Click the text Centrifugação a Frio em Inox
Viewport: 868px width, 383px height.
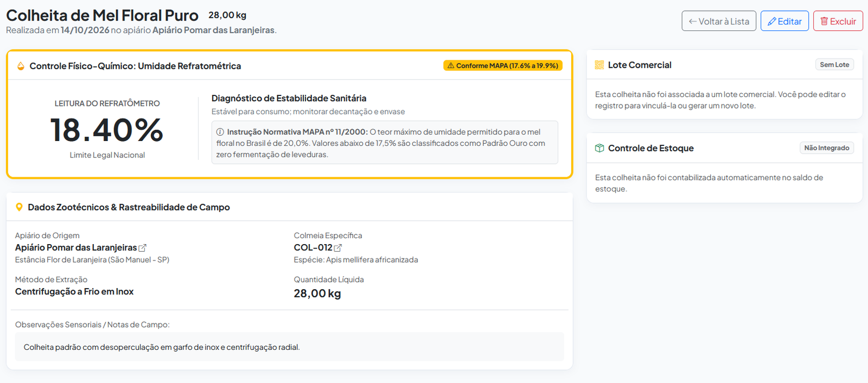74,291
